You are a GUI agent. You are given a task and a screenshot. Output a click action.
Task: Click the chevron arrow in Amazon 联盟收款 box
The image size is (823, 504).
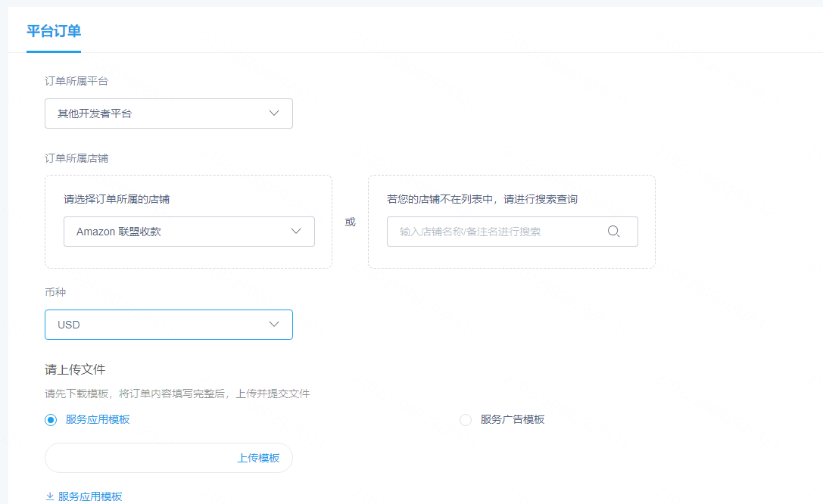click(x=296, y=232)
